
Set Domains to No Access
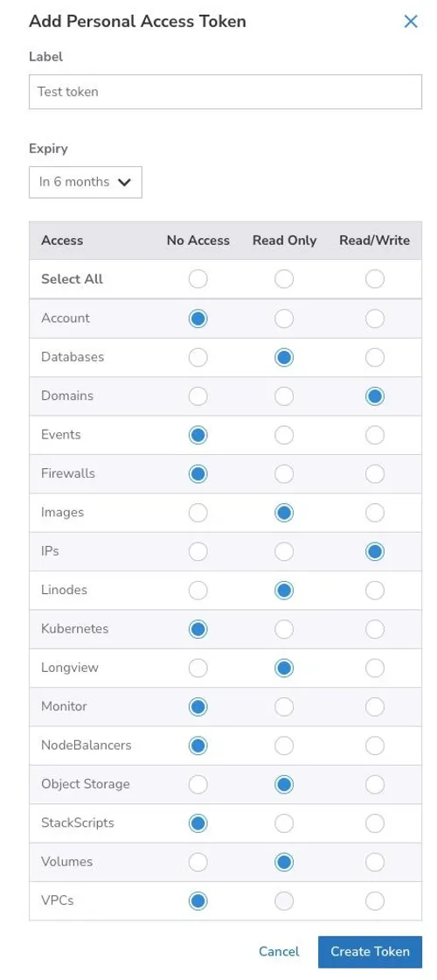click(198, 396)
